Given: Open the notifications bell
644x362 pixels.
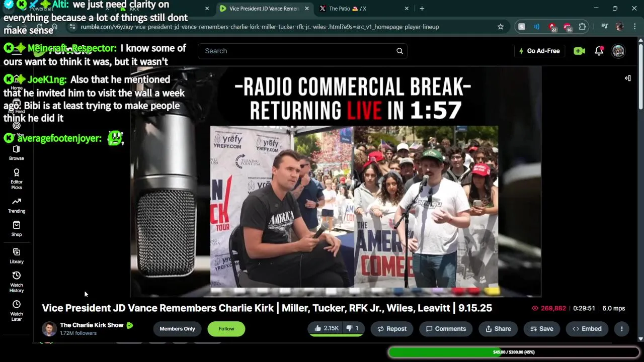Looking at the screenshot, I should [599, 51].
